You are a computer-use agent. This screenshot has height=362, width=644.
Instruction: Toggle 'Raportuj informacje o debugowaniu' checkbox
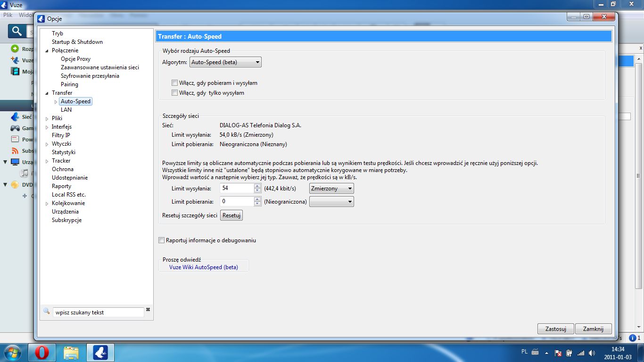[162, 240]
